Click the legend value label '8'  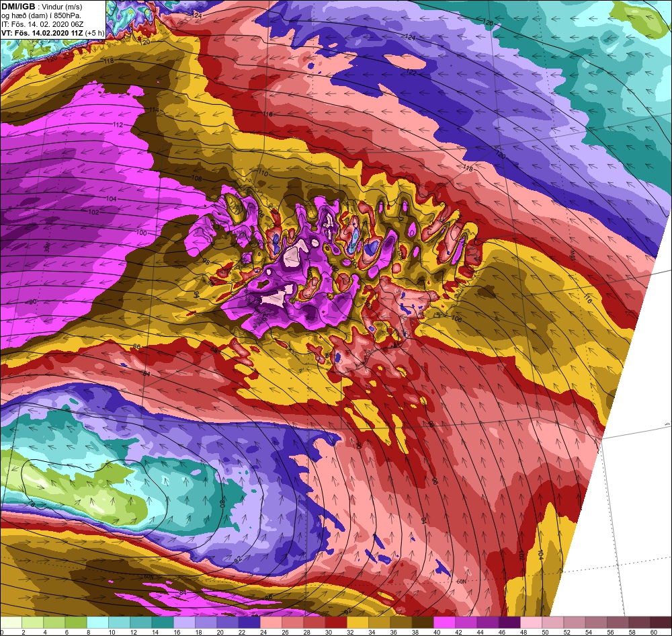pyautogui.click(x=89, y=632)
